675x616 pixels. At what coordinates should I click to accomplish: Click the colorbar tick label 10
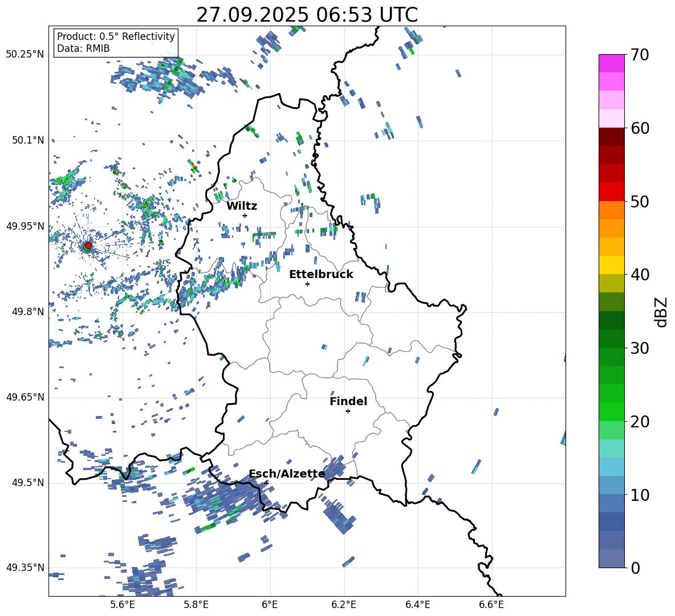640,495
